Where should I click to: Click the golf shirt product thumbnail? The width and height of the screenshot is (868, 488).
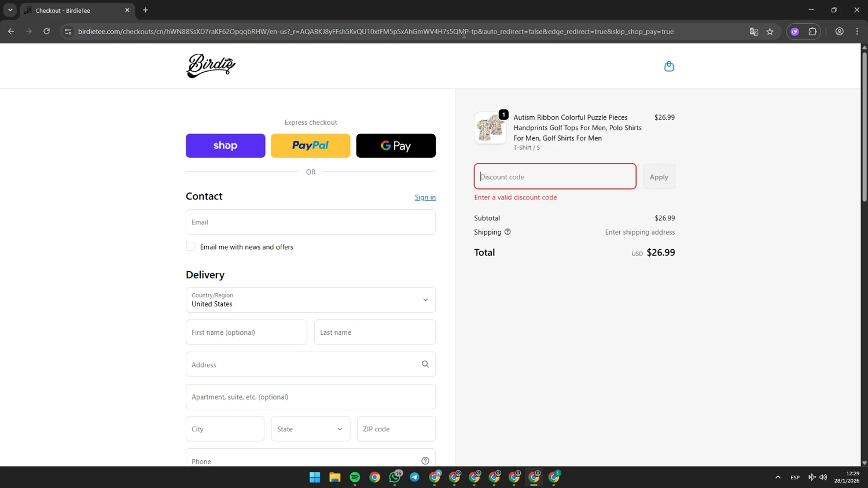(x=490, y=128)
